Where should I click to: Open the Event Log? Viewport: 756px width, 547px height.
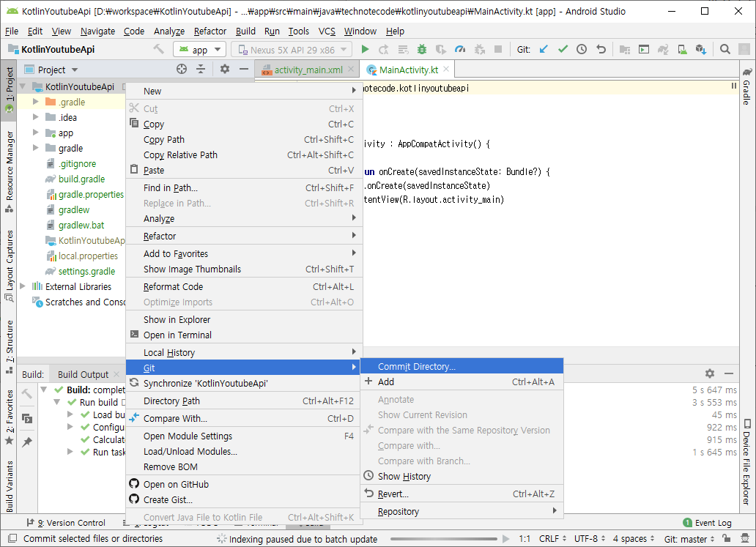pos(708,522)
